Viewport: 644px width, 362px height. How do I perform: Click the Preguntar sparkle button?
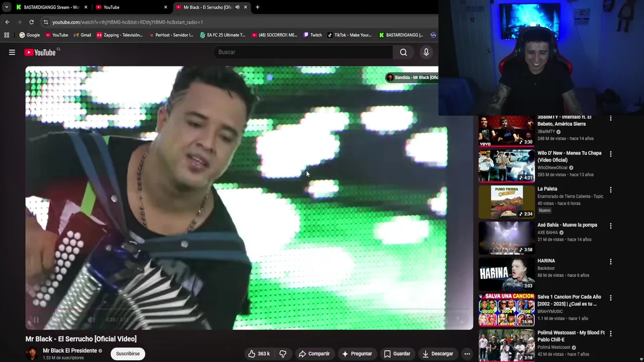pos(357,354)
